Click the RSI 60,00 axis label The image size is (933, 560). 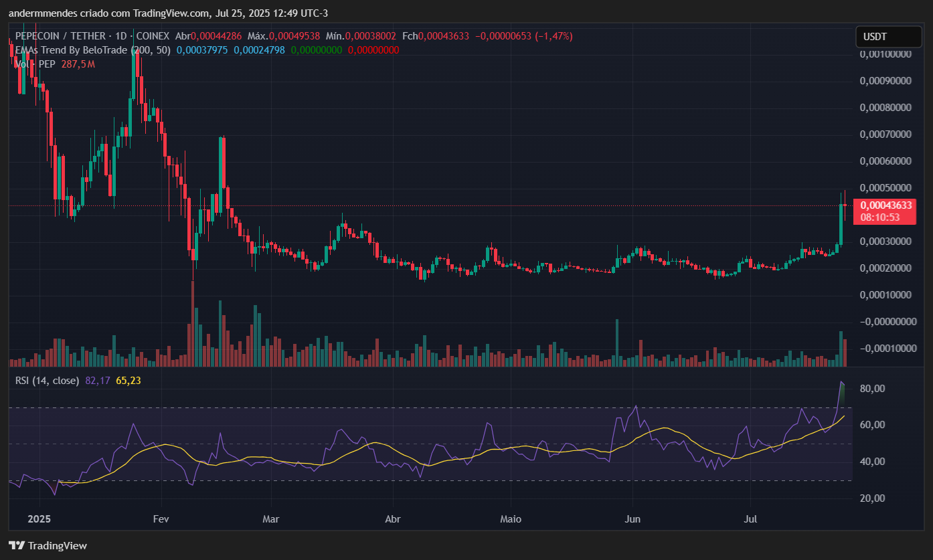tap(872, 425)
